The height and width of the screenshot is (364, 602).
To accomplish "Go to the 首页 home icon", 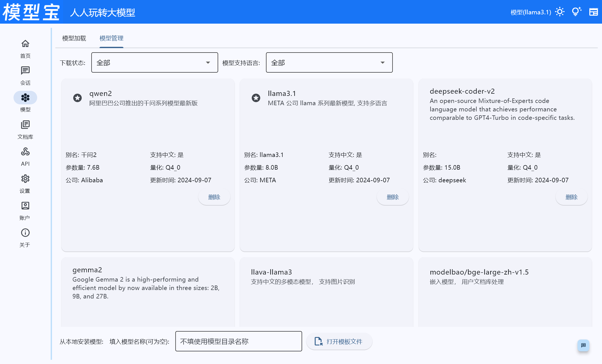I will click(x=25, y=44).
